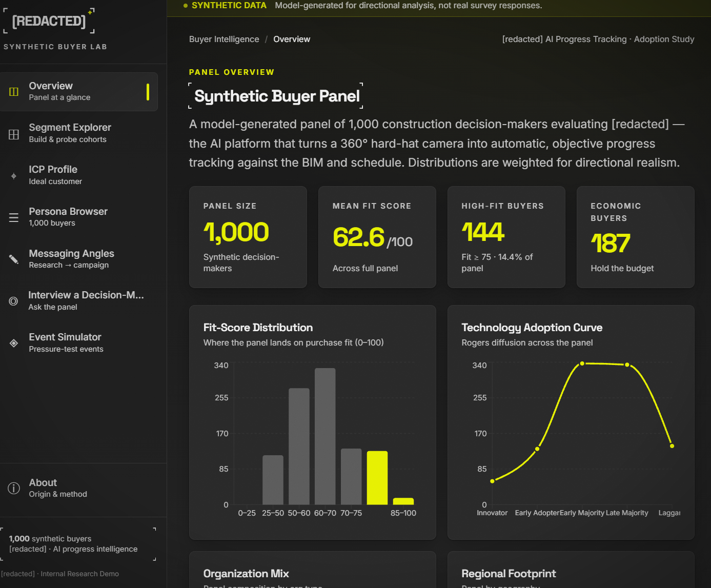Click the 'Internal Research Demo' footer text
Screen dimensions: 711x588
(79, 574)
